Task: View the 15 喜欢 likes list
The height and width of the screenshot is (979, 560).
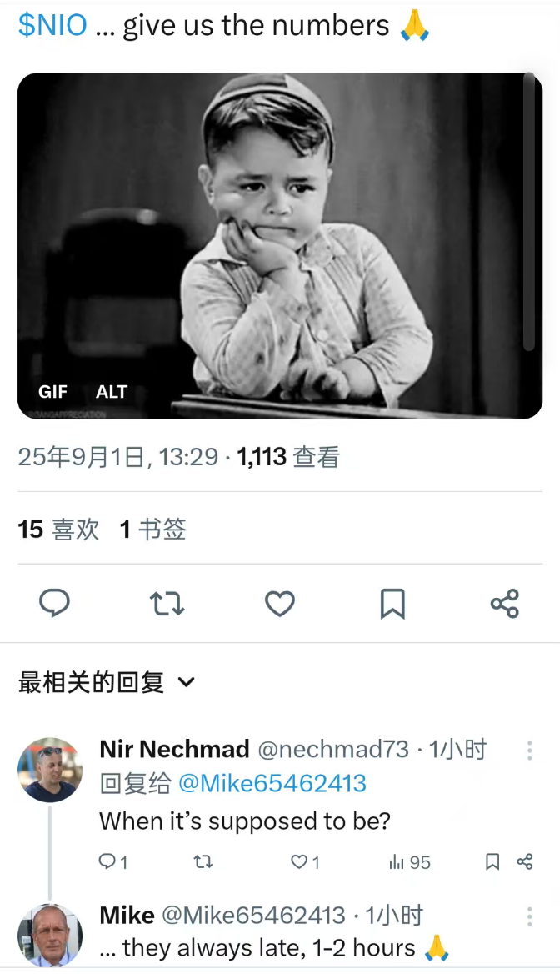Action: click(58, 530)
